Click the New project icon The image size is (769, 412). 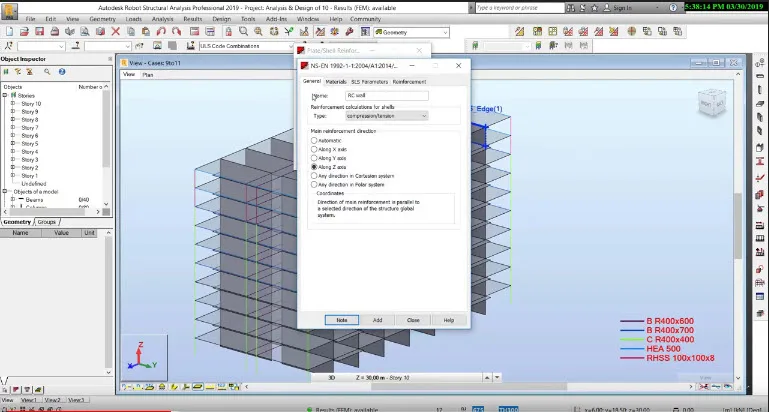pos(9,32)
